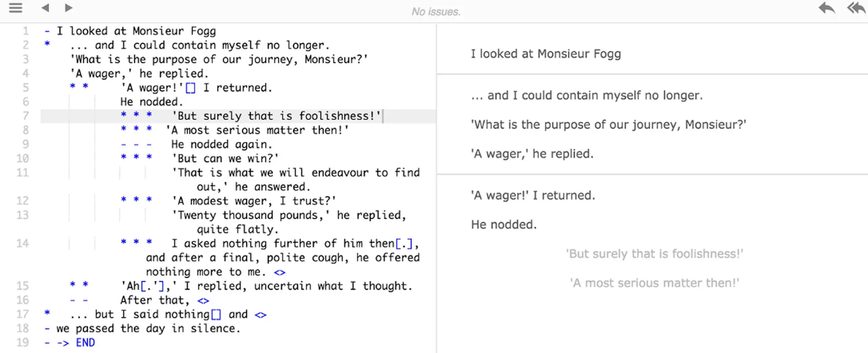
Task: Click line number 1 in the gutter
Action: point(26,31)
